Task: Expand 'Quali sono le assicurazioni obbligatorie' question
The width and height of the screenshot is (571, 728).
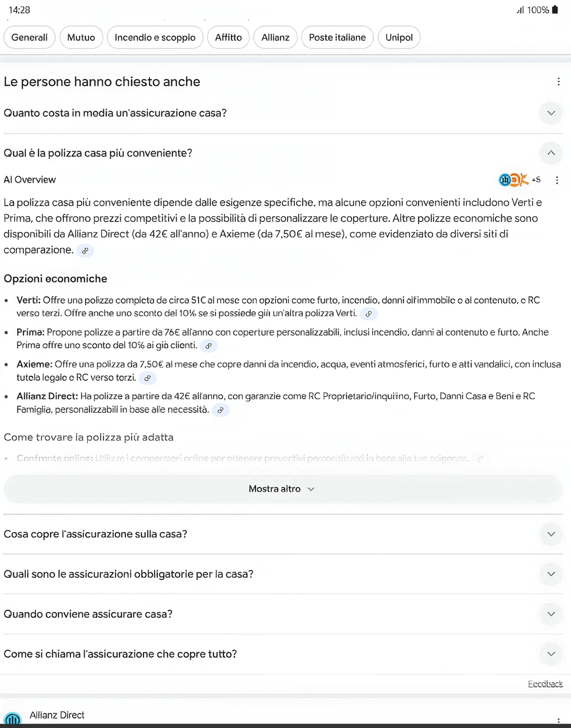Action: pyautogui.click(x=551, y=574)
